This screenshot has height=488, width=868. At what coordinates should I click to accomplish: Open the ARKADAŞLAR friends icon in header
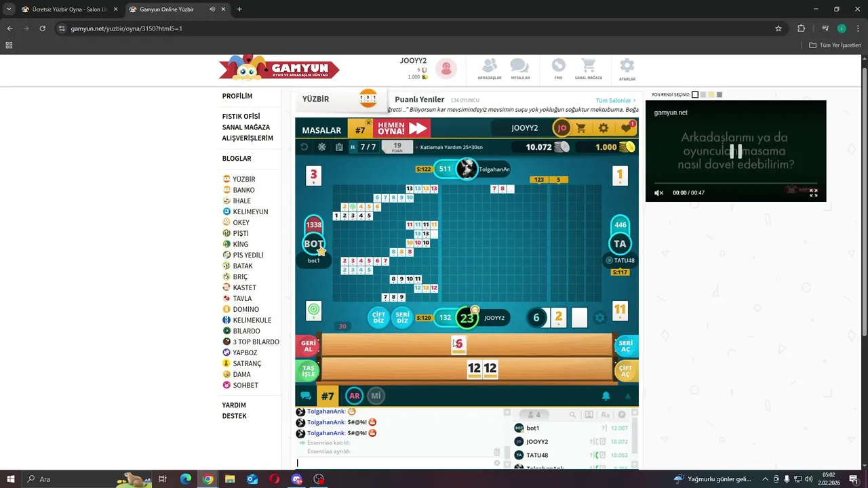[x=489, y=66]
